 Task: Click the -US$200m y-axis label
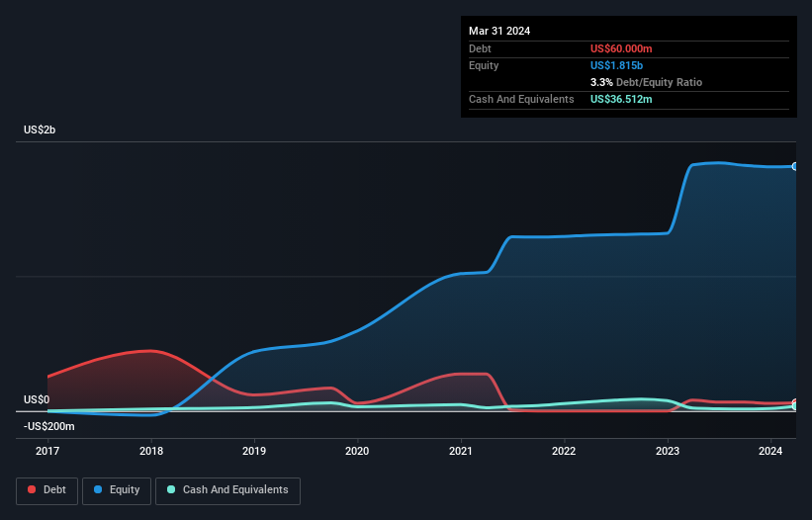pyautogui.click(x=49, y=426)
